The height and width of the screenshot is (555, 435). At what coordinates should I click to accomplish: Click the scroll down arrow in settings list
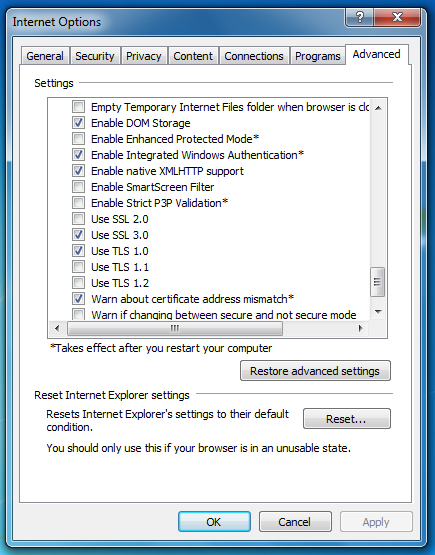[378, 312]
